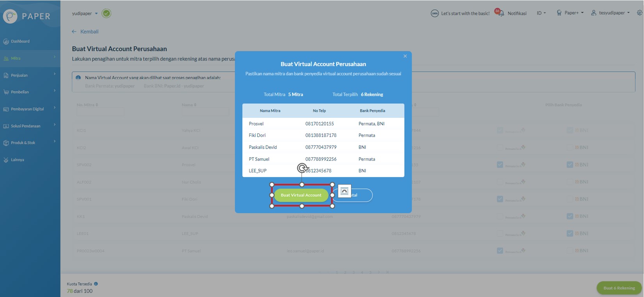The width and height of the screenshot is (644, 297).
Task: Open the Lainnya menu item
Action: 30,160
